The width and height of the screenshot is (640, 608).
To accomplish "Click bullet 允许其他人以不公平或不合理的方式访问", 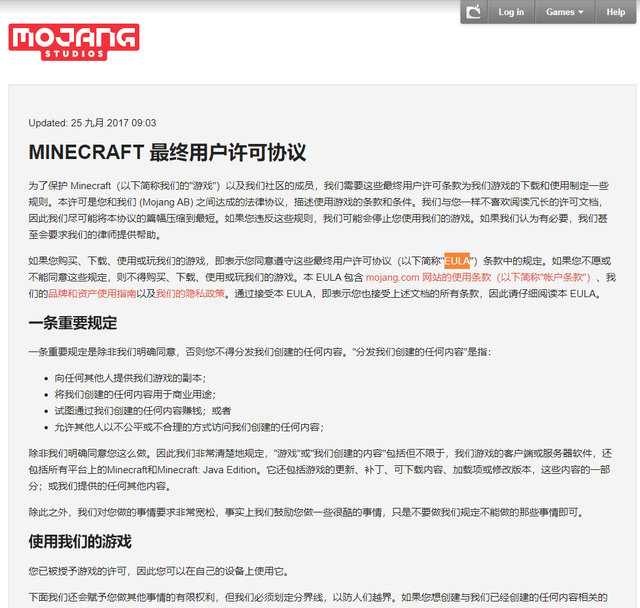I will [x=189, y=427].
